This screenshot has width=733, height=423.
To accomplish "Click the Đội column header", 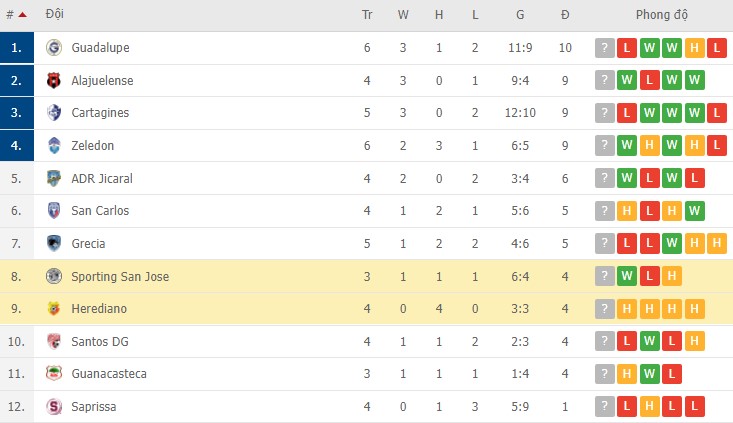I will pos(55,15).
